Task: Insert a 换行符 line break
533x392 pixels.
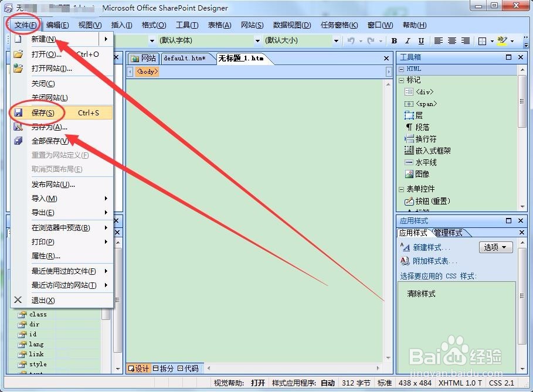Action: click(x=420, y=139)
